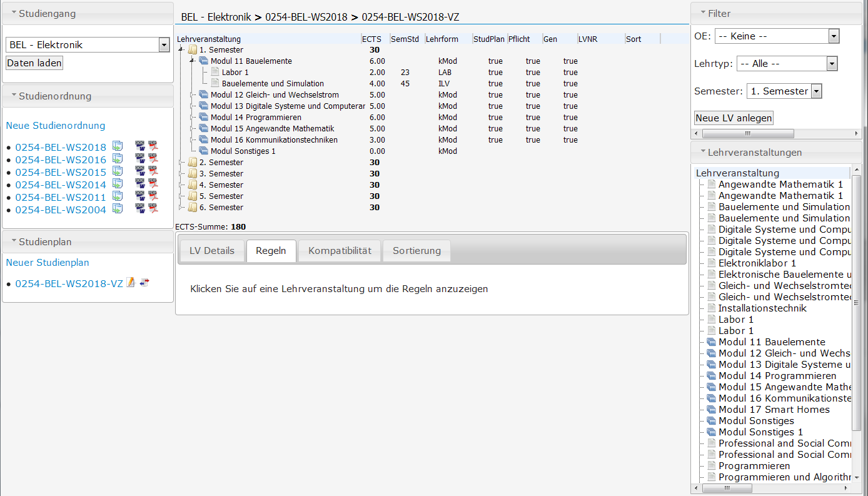Collapse the Modul 11 Bauelemente node
This screenshot has width=868, height=496.
coord(193,61)
